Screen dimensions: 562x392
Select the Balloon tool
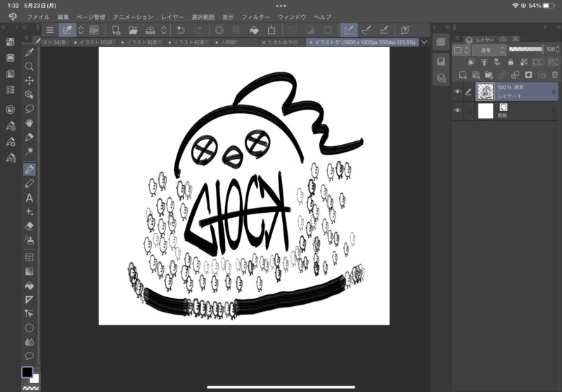(x=30, y=356)
